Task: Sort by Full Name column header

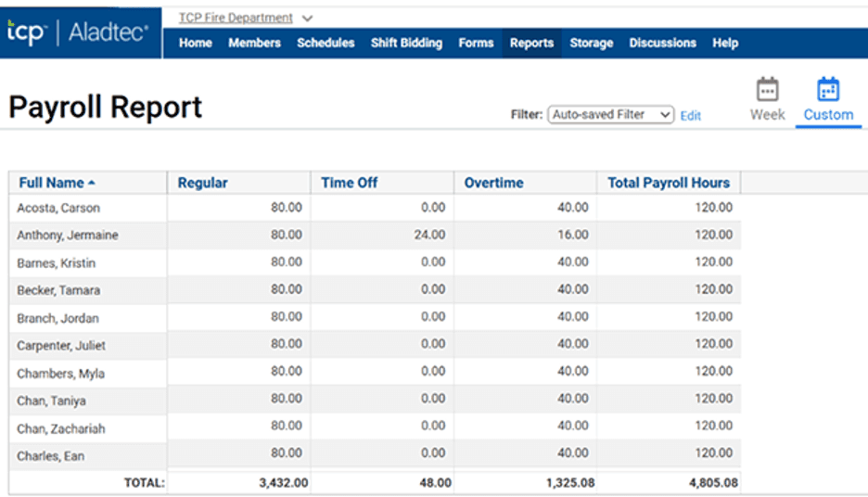Action: pos(51,183)
